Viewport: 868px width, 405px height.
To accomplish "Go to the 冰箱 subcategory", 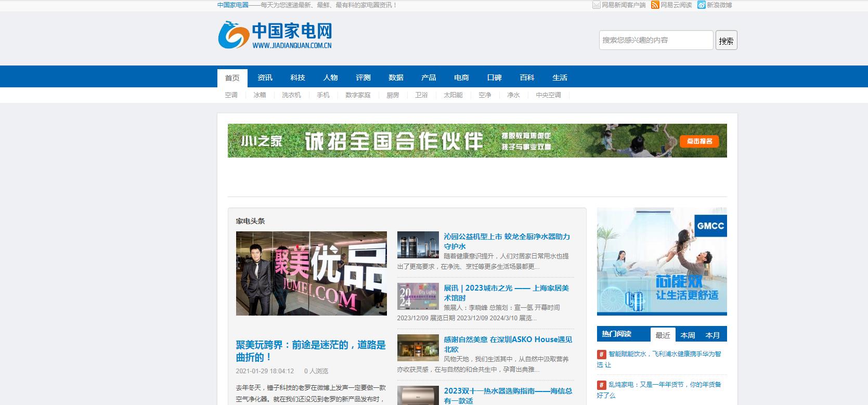I will coord(260,95).
